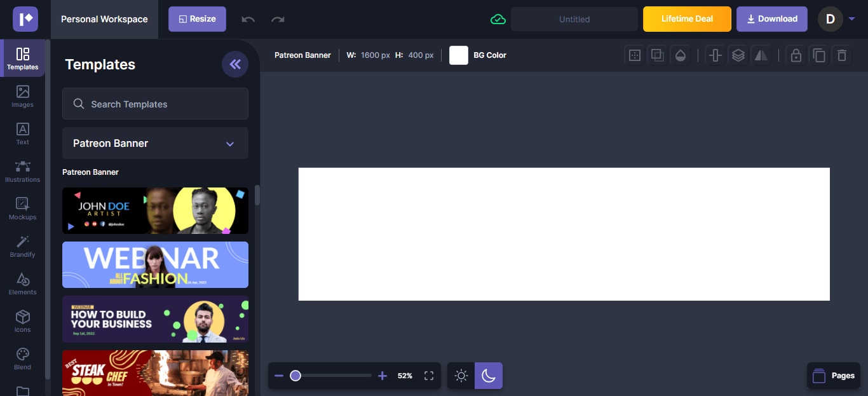868x396 pixels.
Task: Open the Patreon Banner template category dropdown
Action: [x=155, y=143]
